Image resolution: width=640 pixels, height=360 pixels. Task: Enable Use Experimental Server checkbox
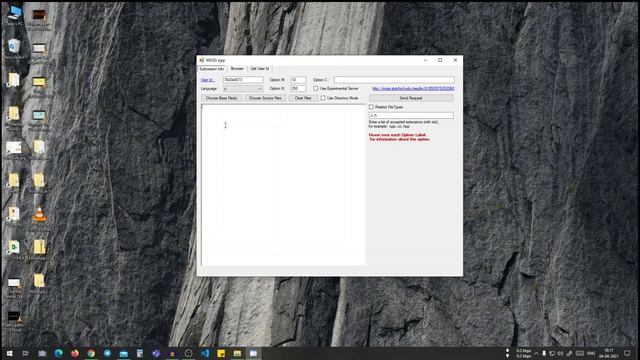(316, 89)
